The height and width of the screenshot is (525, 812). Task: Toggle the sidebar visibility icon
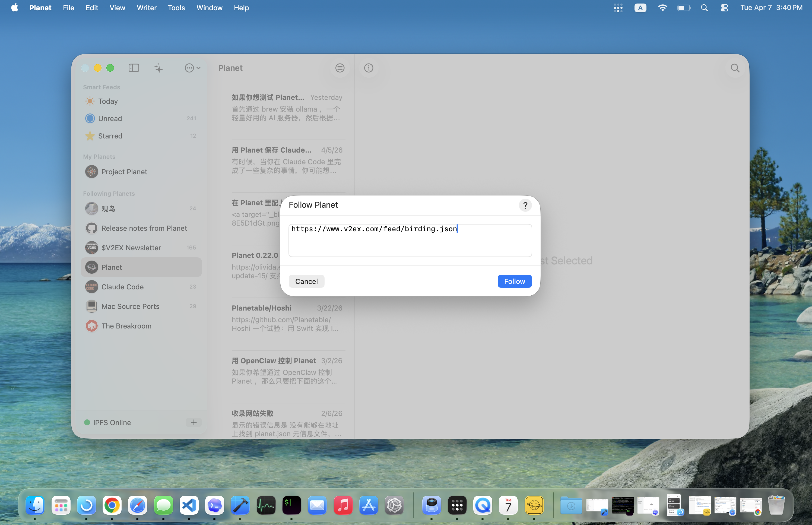click(134, 68)
